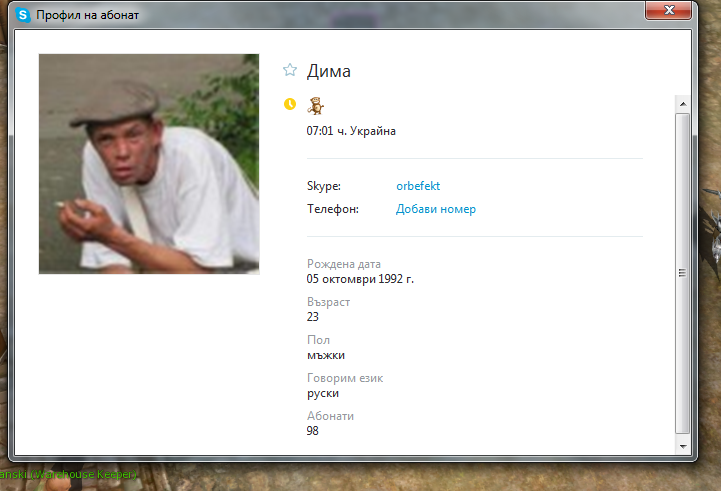Click the gender value мъжки
This screenshot has width=721, height=491.
(326, 355)
